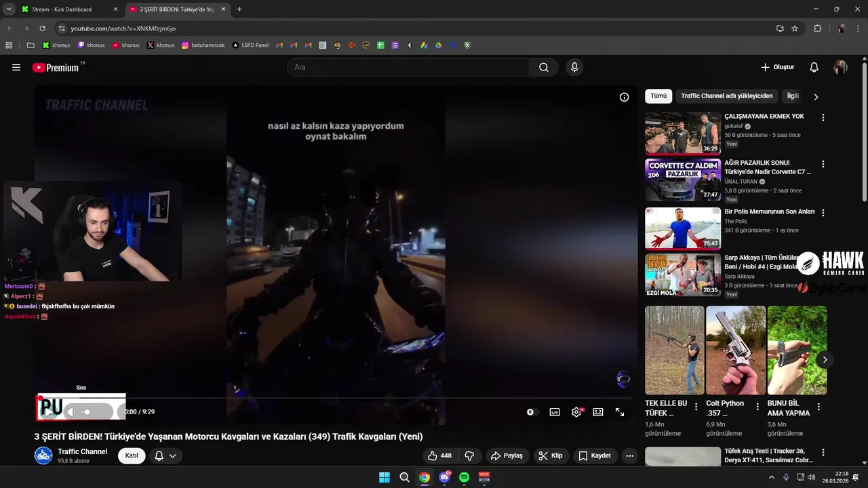
Task: Switch to theater mode
Action: coord(598,412)
